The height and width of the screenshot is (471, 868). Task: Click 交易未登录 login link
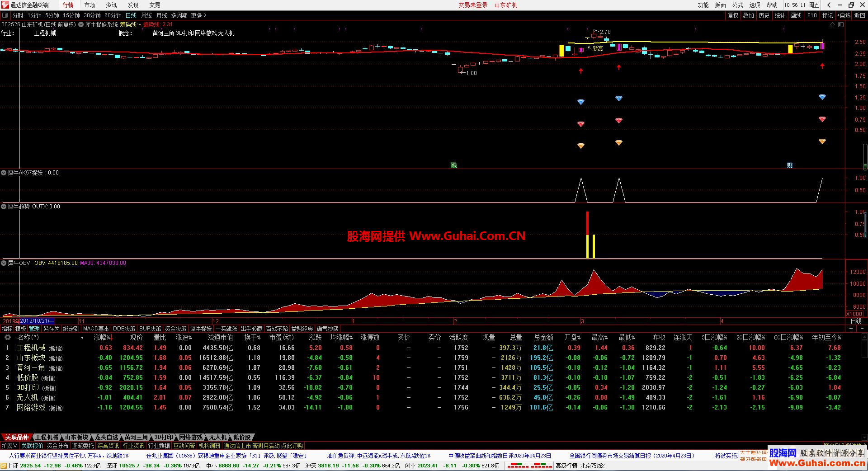pos(473,5)
